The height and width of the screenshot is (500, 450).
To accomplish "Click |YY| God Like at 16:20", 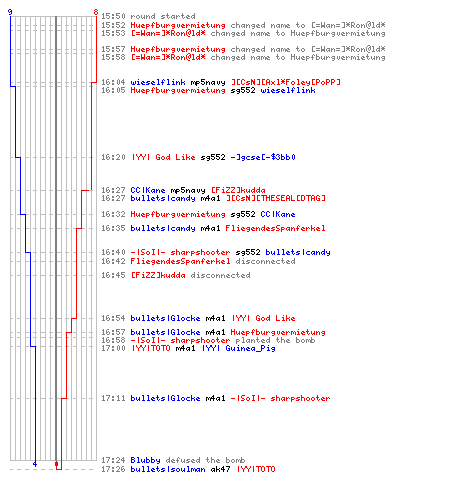I will (x=163, y=157).
